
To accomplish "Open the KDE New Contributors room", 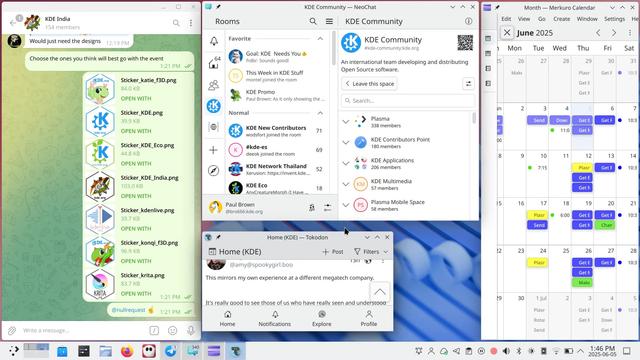I will point(278,131).
